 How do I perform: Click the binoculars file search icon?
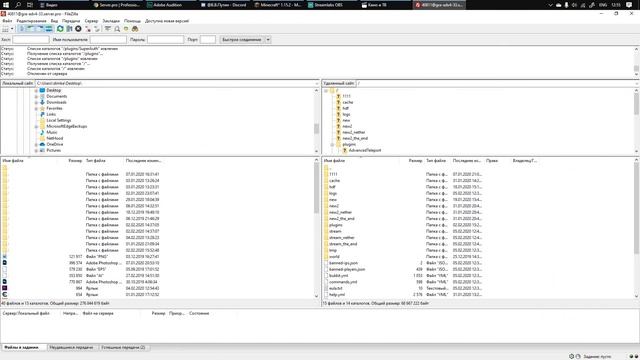(x=135, y=29)
